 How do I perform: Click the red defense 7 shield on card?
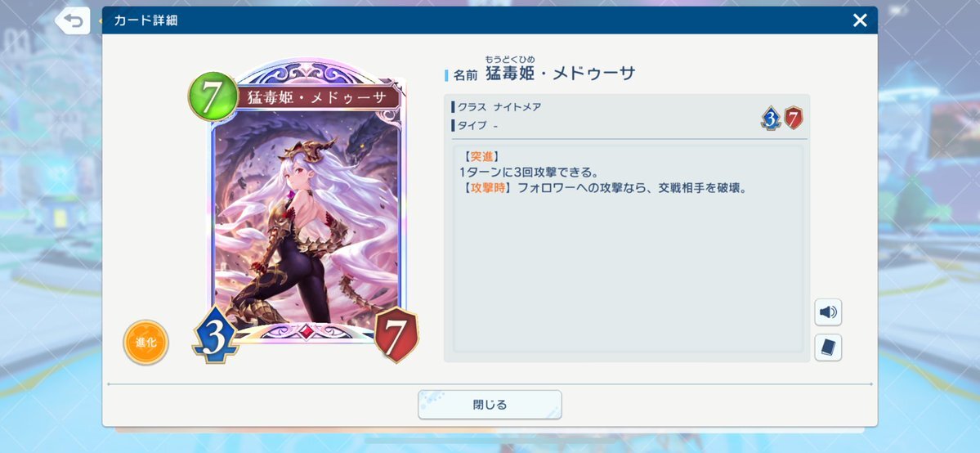396,334
